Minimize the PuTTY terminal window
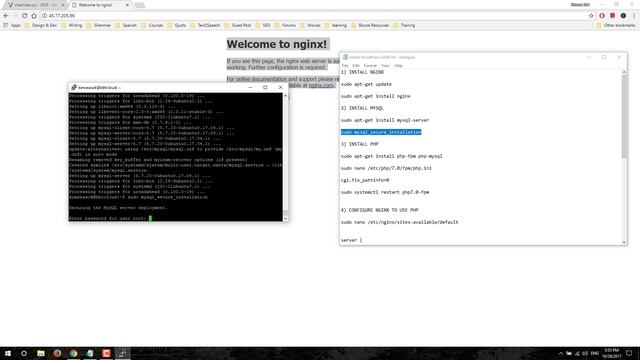Image resolution: width=640 pixels, height=360 pixels. pos(250,87)
